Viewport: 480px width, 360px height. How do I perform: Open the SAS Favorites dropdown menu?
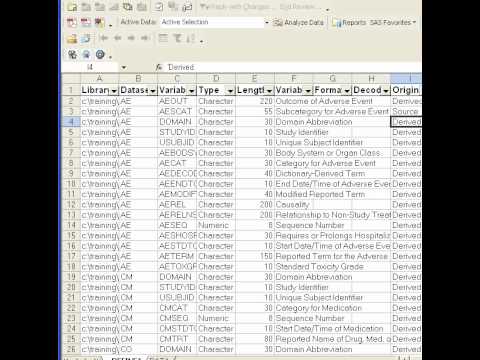(x=393, y=23)
